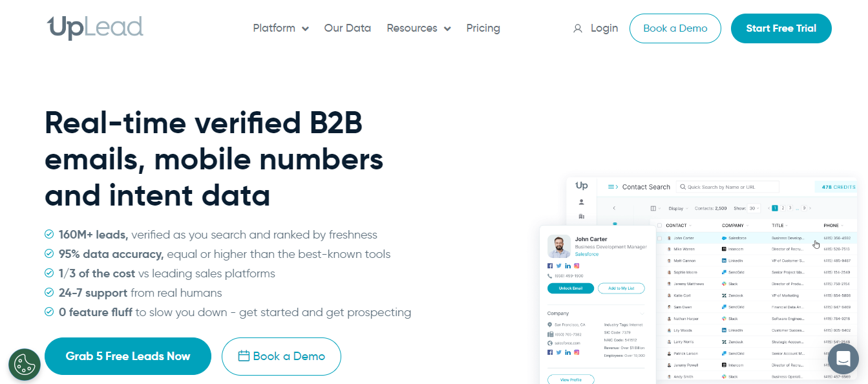This screenshot has width=868, height=384.
Task: Click the phone icon next to (650) 499-1900
Action: 549,276
